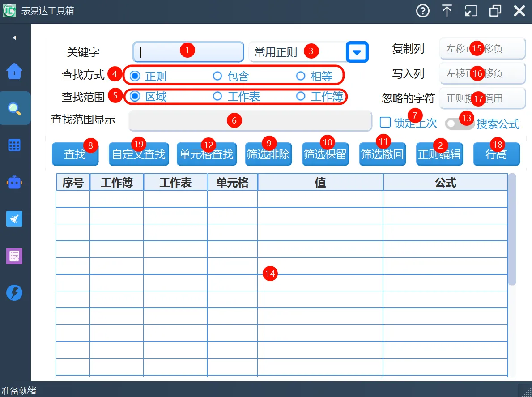
Task: Click the 单元格查找 button
Action: (207, 154)
